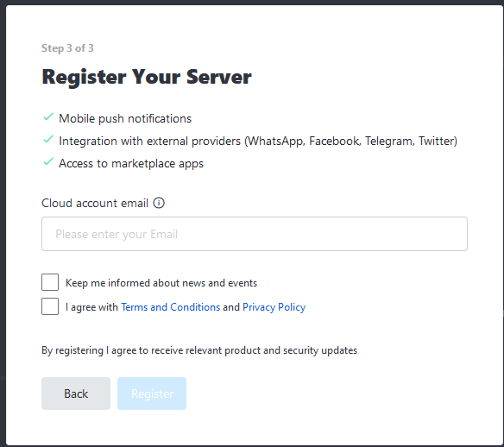Tick the I agree with Terms checkbox
504x447 pixels.
pyautogui.click(x=50, y=306)
